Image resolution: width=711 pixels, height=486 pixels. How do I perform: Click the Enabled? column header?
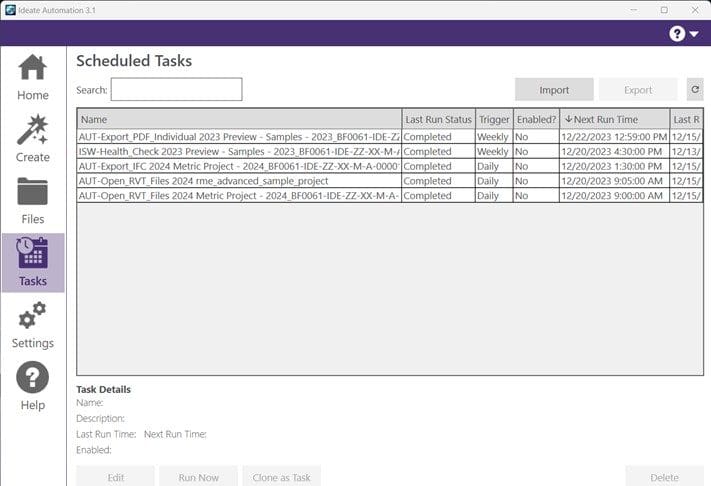(536, 119)
